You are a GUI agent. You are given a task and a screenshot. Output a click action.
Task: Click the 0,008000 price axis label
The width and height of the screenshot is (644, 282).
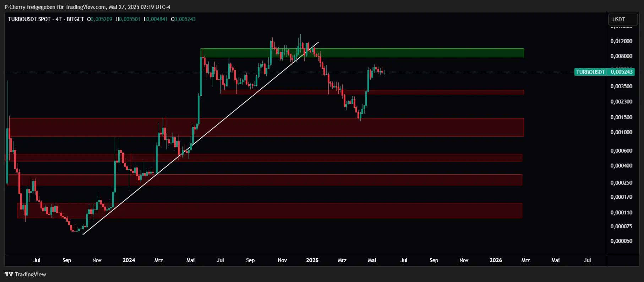[x=621, y=56]
